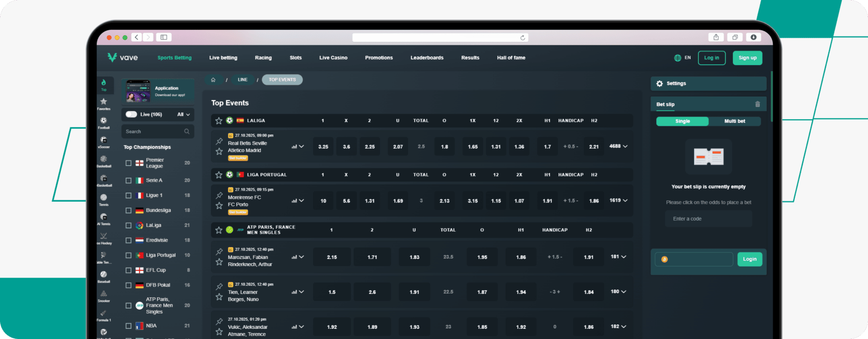Screen dimensions: 868x339
Task: Click the LINE breadcrumb link
Action: point(243,80)
